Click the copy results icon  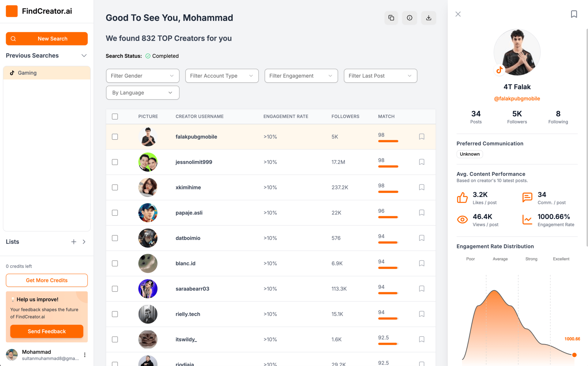(391, 18)
